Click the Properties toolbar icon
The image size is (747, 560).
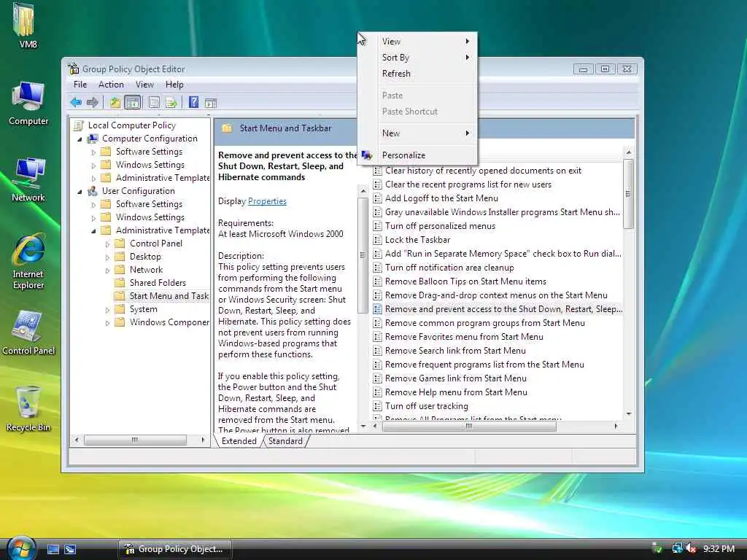154,102
